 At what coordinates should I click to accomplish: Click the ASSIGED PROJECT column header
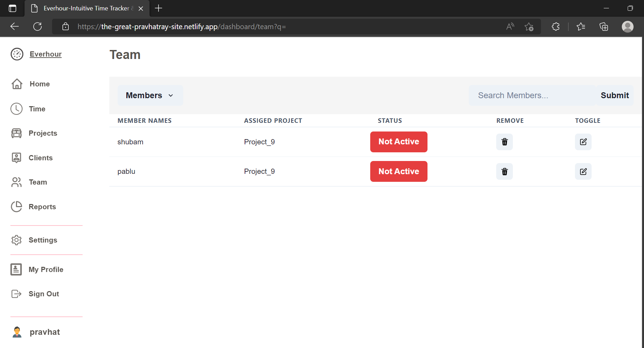(273, 121)
